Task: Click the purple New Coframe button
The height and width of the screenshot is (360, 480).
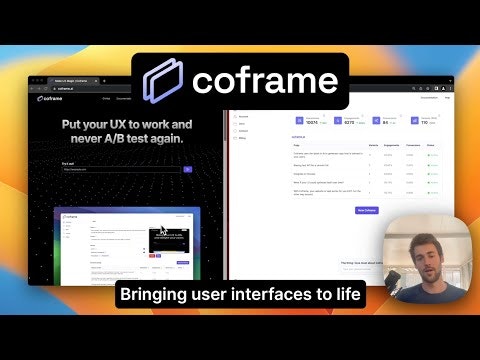Action: coord(367,210)
